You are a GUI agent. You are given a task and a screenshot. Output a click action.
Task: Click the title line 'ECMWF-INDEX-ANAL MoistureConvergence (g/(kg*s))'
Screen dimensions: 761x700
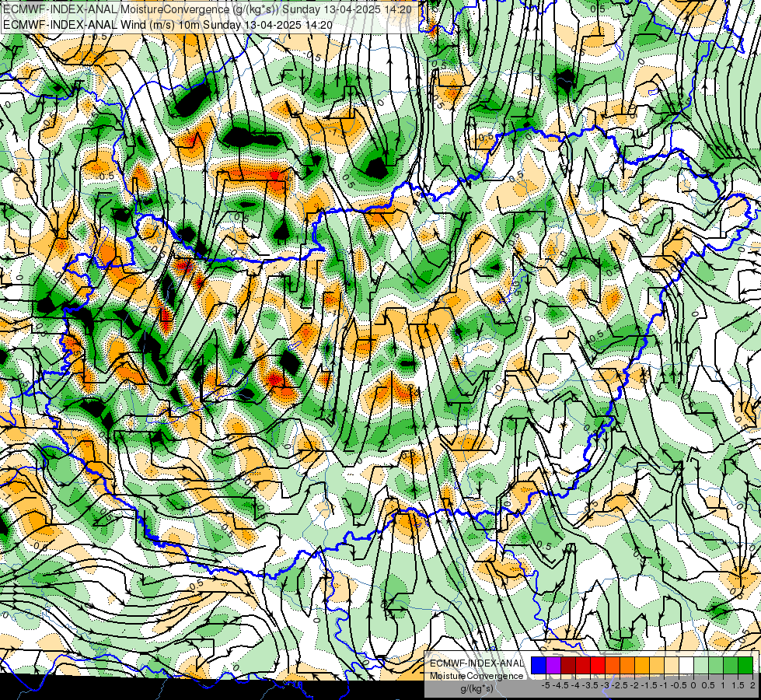click(141, 9)
